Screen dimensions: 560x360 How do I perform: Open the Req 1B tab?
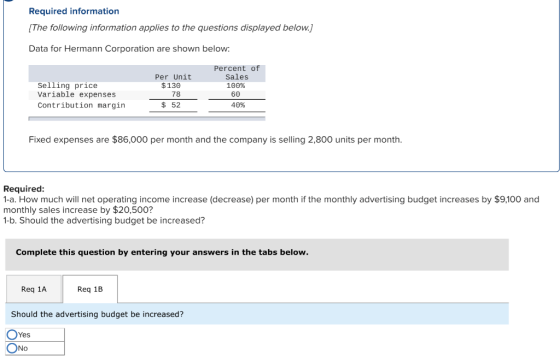tap(90, 289)
